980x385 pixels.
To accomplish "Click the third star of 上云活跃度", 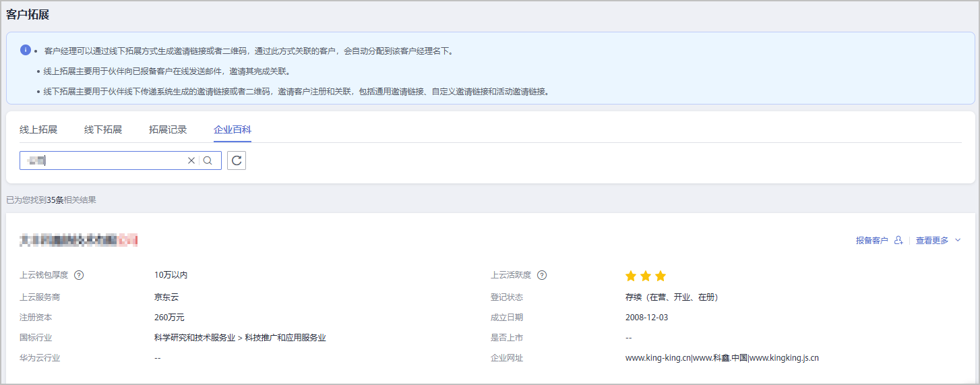I will [661, 276].
